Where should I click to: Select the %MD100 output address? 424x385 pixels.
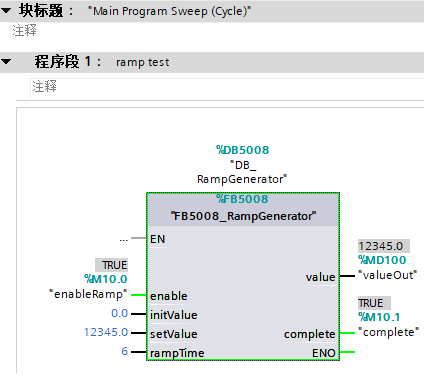(382, 260)
